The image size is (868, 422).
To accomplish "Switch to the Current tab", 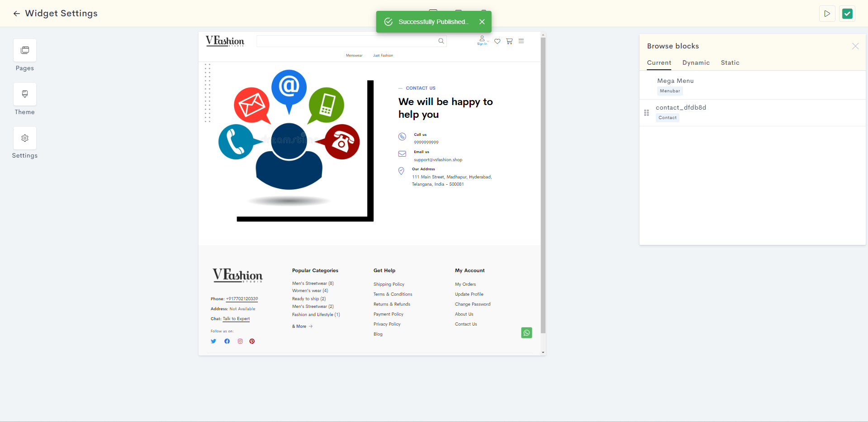I will pos(659,63).
